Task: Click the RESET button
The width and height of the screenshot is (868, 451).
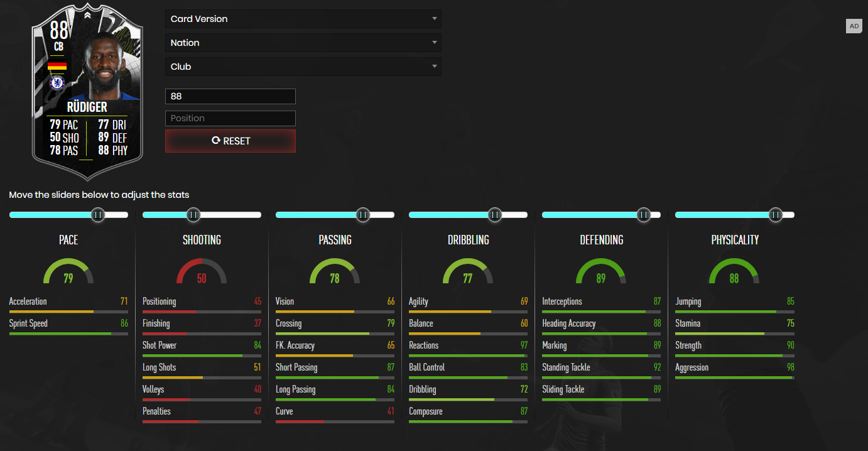Action: tap(231, 141)
